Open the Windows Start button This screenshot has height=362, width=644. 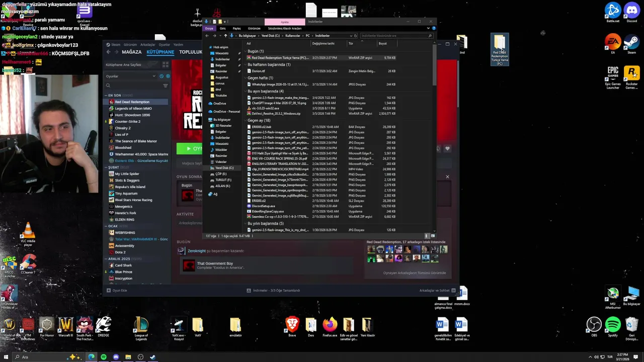pos(6,357)
